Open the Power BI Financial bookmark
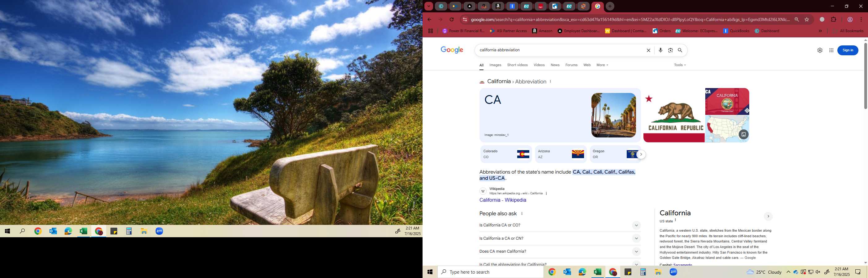 pyautogui.click(x=463, y=31)
